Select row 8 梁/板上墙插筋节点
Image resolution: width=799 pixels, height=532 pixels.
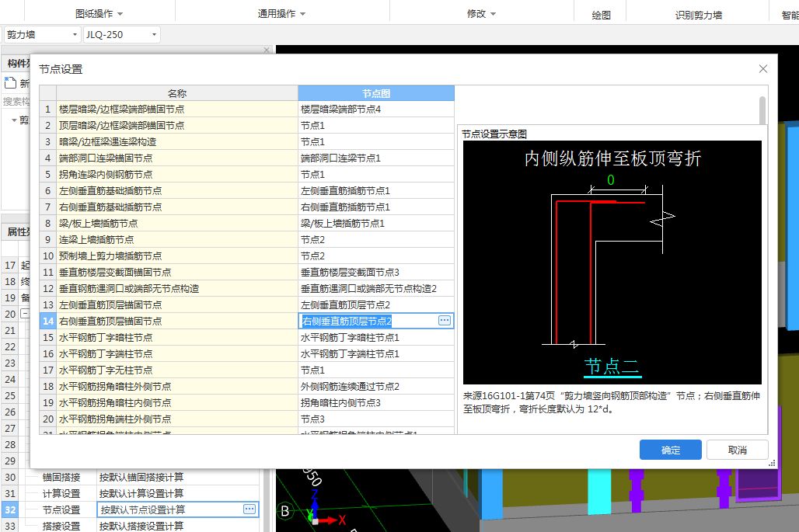[176, 223]
